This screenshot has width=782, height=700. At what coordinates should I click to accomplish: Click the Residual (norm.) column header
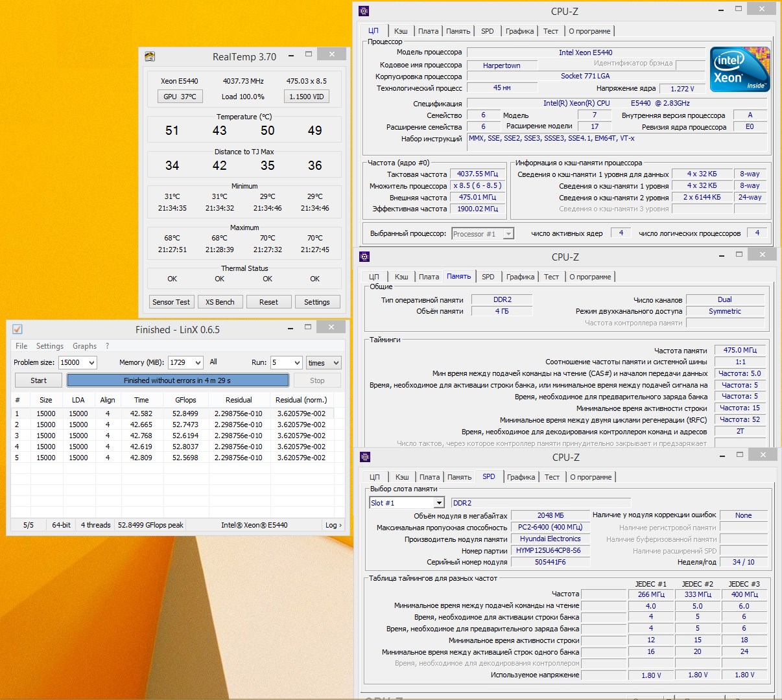coord(302,400)
